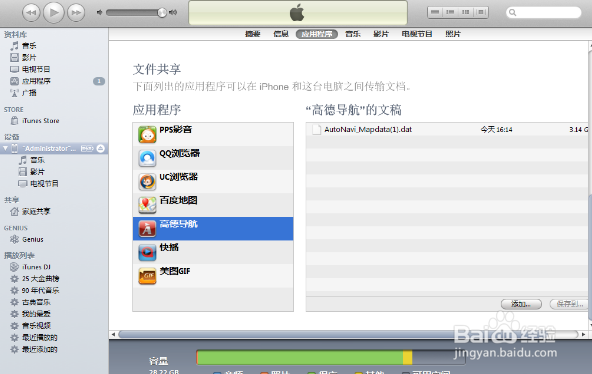Click the next track fast-forward button
Image resolution: width=592 pixels, height=374 pixels.
click(x=76, y=13)
